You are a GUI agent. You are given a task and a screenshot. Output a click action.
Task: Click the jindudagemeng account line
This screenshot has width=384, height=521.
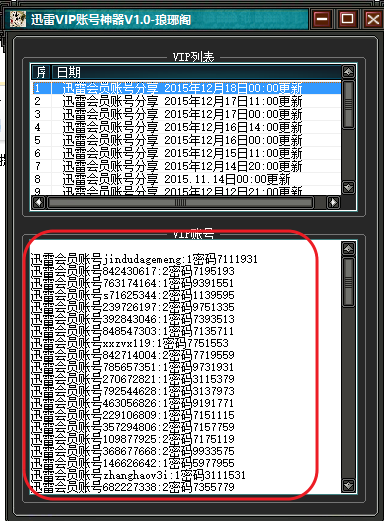[144, 259]
